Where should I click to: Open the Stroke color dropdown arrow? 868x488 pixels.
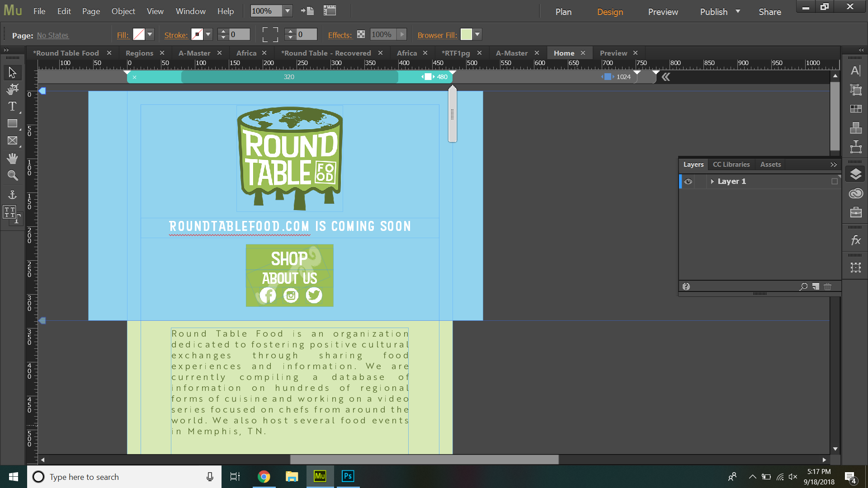point(208,34)
